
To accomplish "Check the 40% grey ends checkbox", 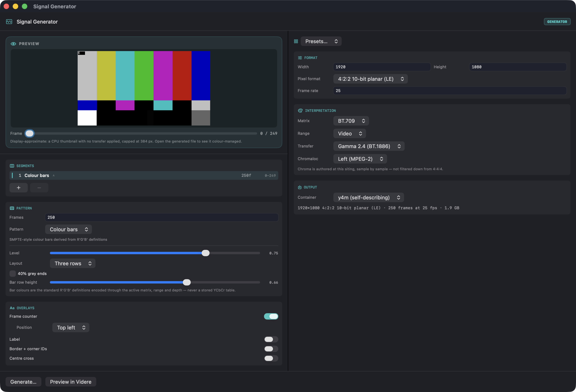I will click(13, 273).
